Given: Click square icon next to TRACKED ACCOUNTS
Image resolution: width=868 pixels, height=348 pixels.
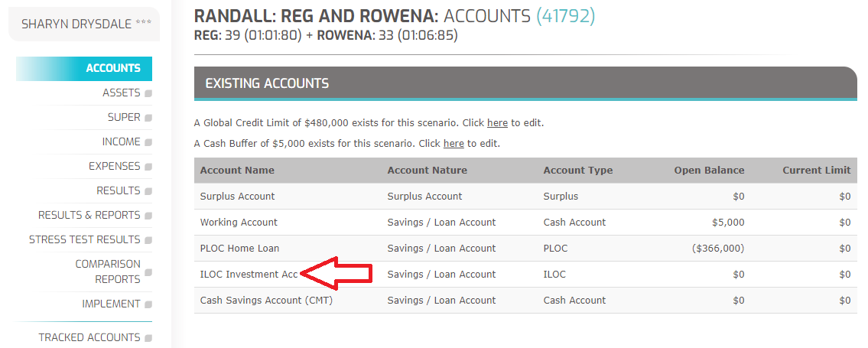Looking at the screenshot, I should [148, 338].
